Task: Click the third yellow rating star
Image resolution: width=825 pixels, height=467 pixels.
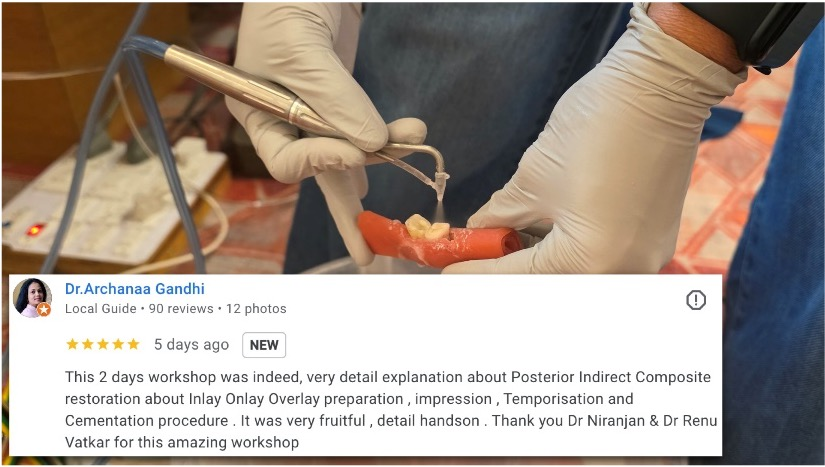Action: 103,344
